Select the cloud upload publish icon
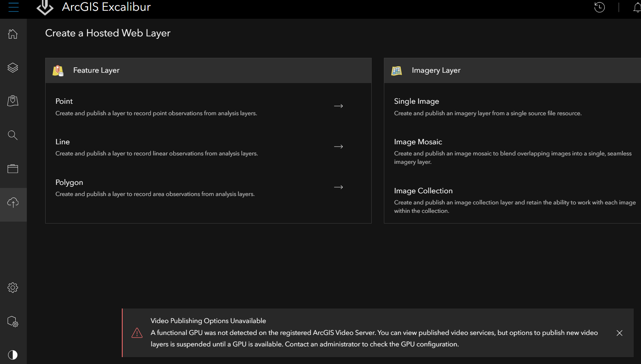The image size is (641, 364). [13, 202]
